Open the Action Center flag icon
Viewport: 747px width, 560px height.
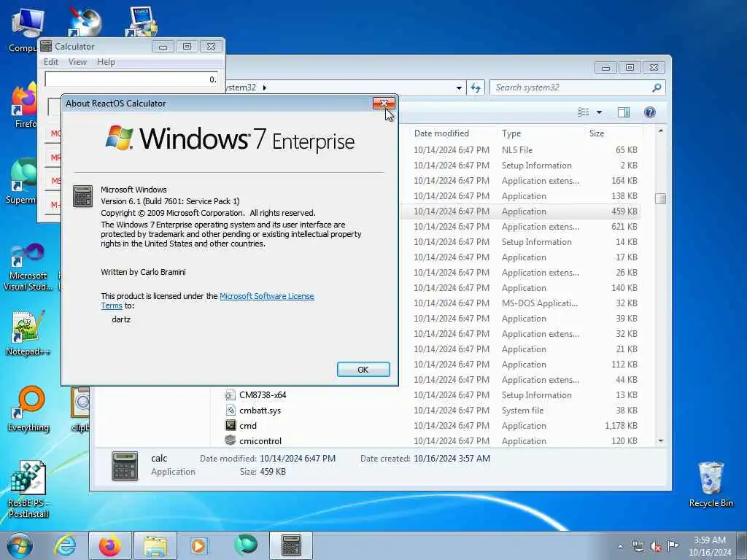pos(673,545)
